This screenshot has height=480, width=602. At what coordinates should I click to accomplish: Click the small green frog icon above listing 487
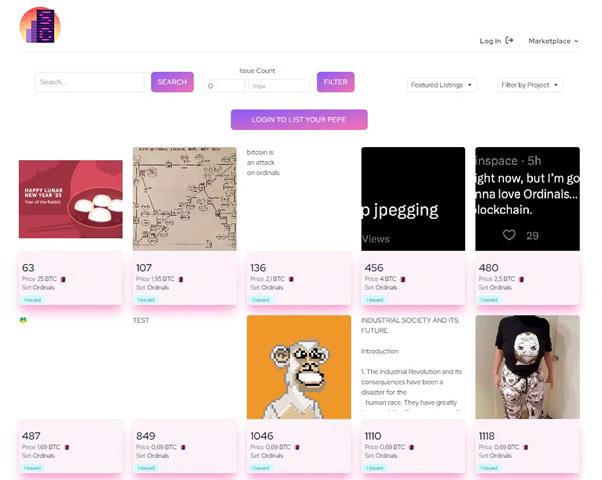click(23, 319)
